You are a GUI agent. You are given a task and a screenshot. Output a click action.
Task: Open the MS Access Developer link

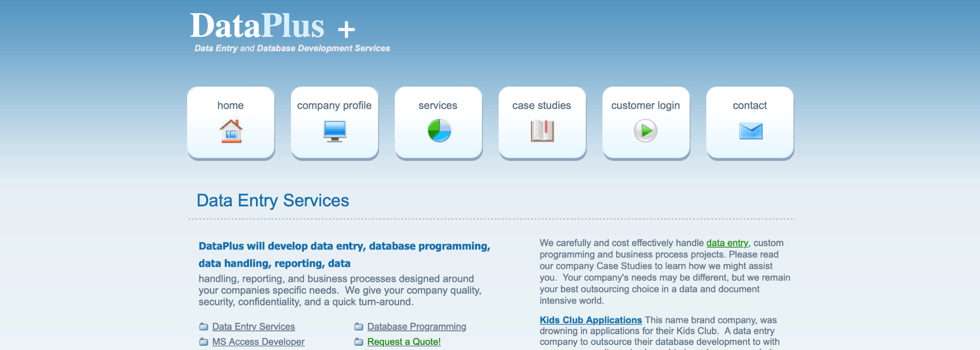(x=258, y=342)
